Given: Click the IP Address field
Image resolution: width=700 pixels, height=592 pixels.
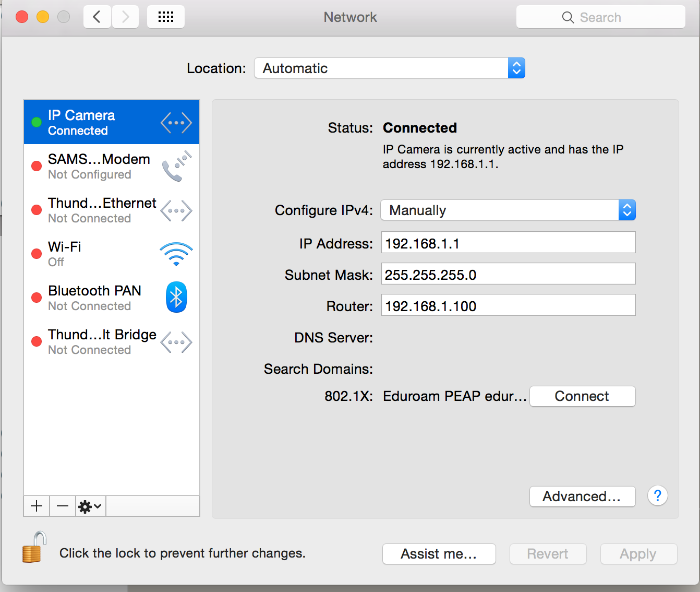Looking at the screenshot, I should tap(508, 243).
